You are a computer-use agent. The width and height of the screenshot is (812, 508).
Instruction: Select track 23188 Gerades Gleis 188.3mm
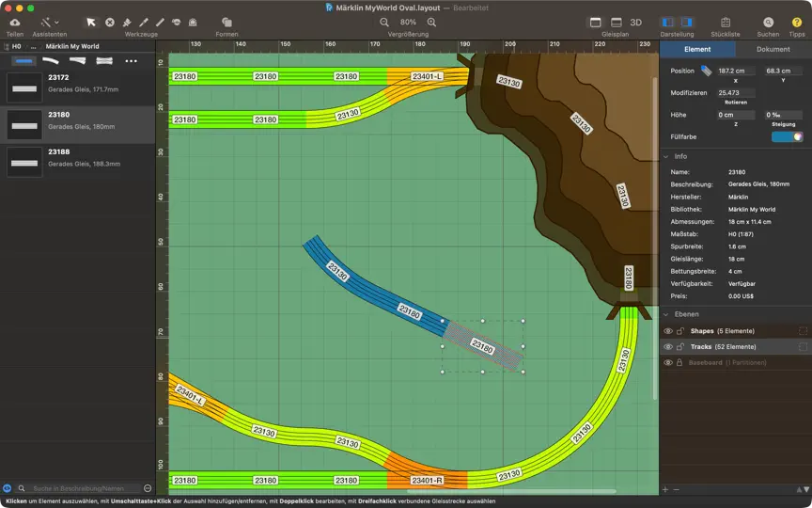tap(78, 162)
